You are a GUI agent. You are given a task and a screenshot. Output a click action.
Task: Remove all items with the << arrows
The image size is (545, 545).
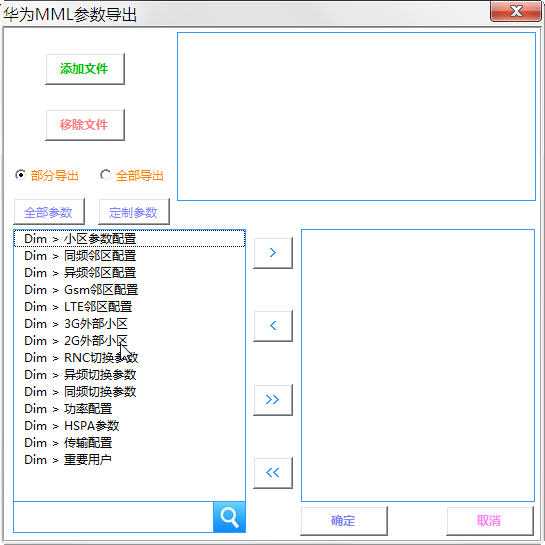click(273, 473)
